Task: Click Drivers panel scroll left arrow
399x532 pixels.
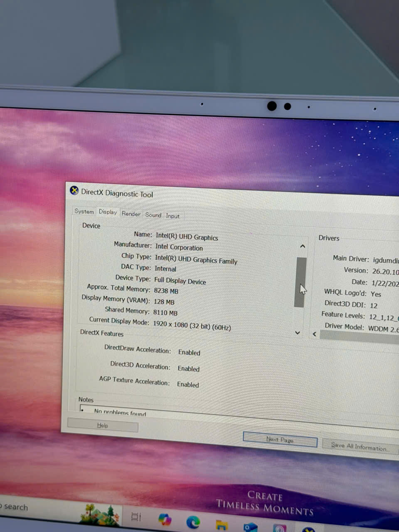Action: click(315, 334)
